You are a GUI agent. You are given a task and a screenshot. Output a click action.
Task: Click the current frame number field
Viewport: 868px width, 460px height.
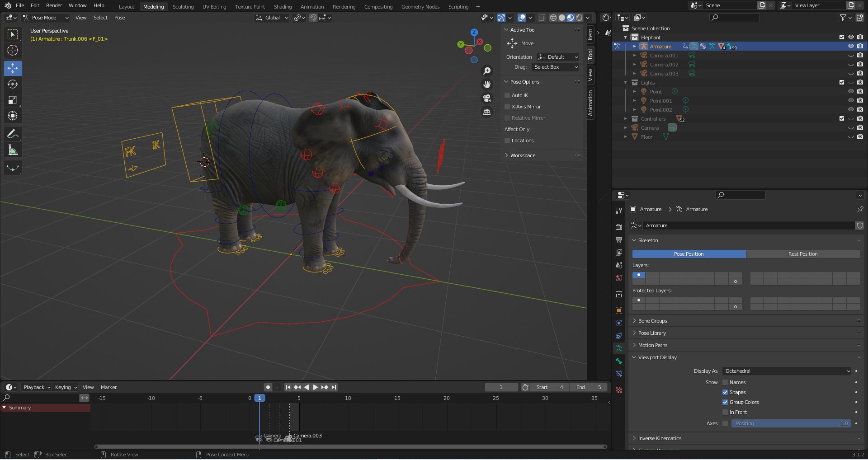click(501, 387)
